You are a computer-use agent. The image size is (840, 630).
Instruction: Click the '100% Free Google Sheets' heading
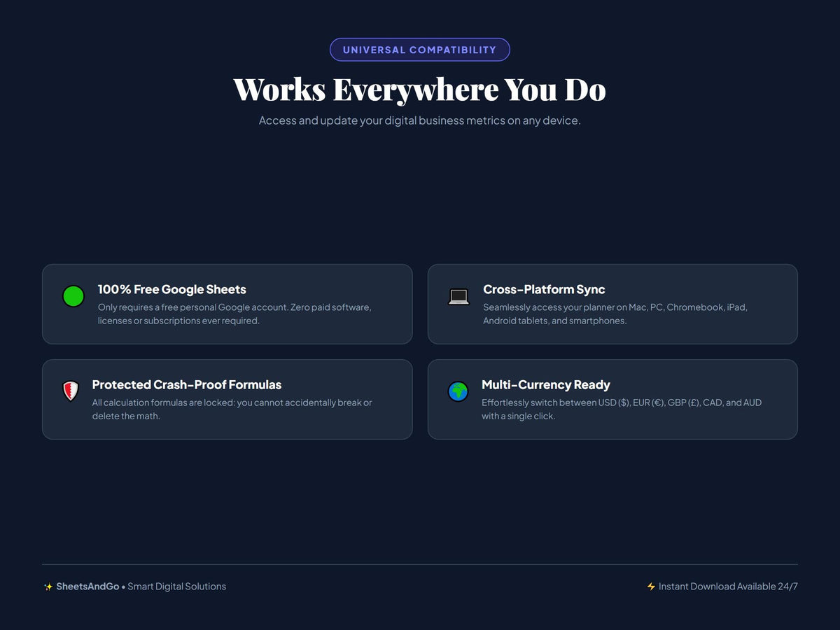(x=172, y=289)
